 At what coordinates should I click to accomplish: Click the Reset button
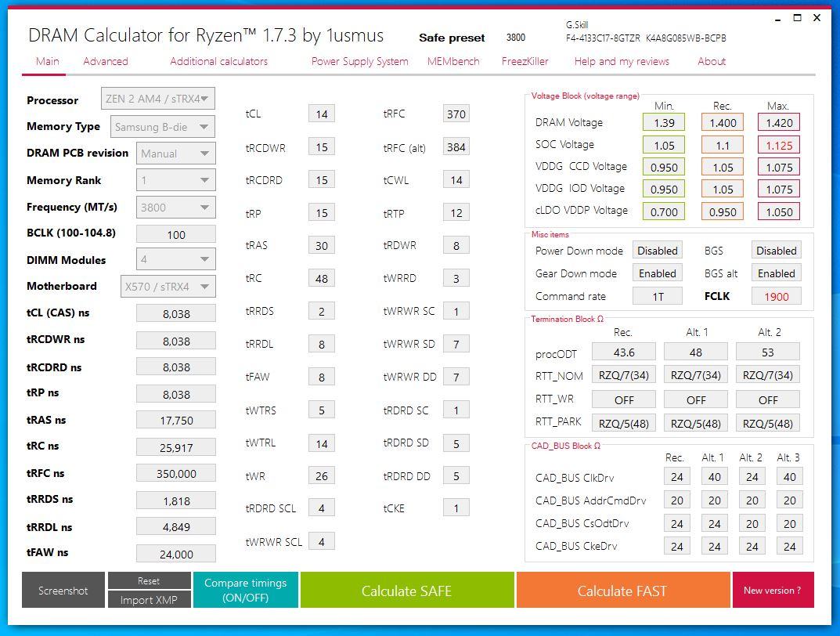149,581
